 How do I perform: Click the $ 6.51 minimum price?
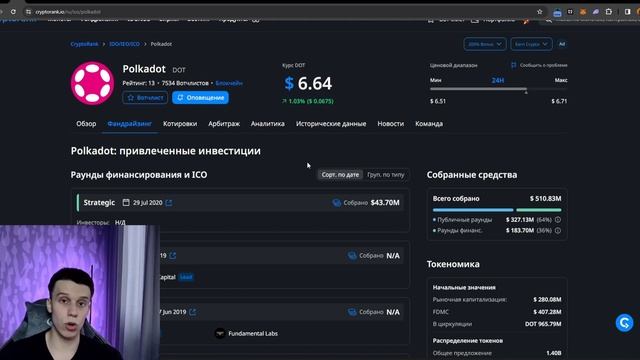438,101
